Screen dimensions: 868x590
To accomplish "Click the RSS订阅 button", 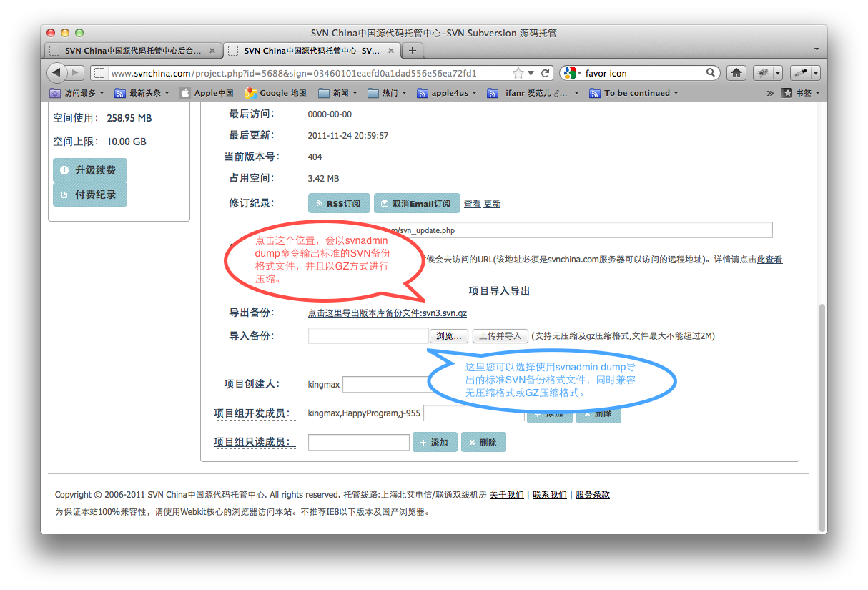I will (x=340, y=204).
